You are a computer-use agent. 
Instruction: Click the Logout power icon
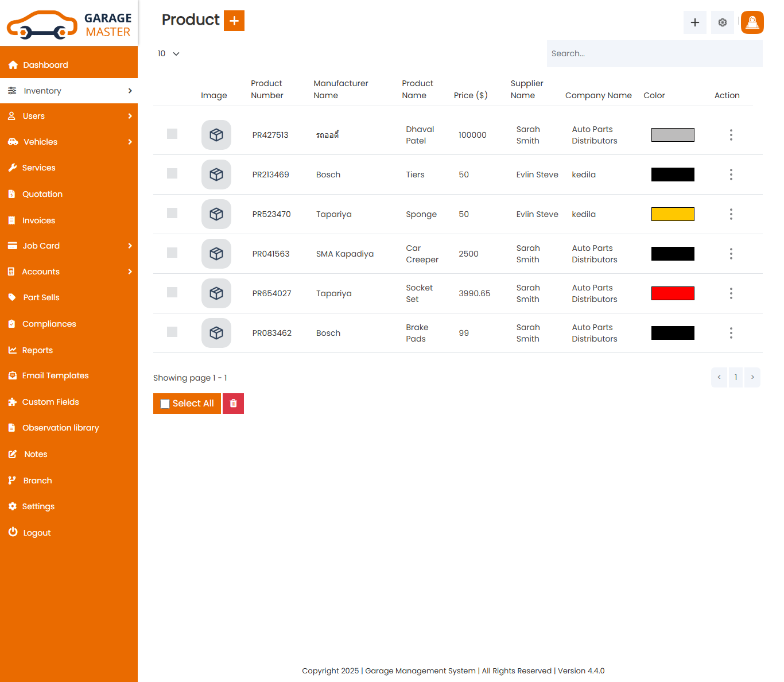[x=13, y=532]
